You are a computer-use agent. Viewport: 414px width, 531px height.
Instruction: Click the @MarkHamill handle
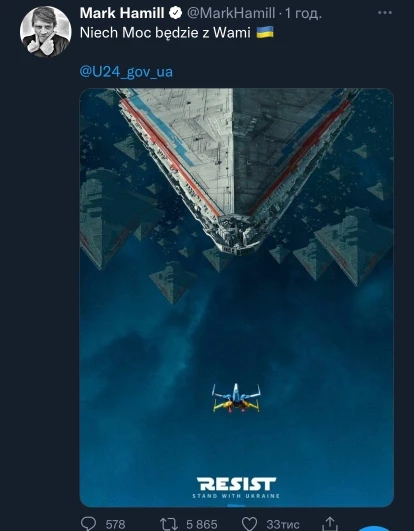231,14
